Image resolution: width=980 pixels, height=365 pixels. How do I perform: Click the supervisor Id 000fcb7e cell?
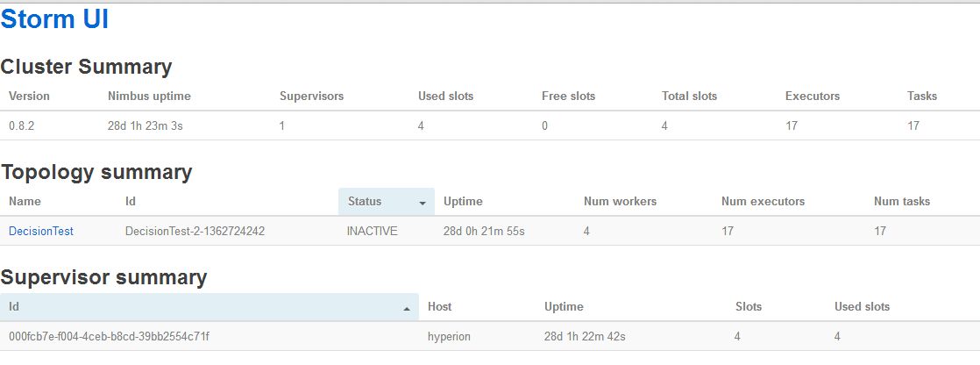(x=109, y=337)
